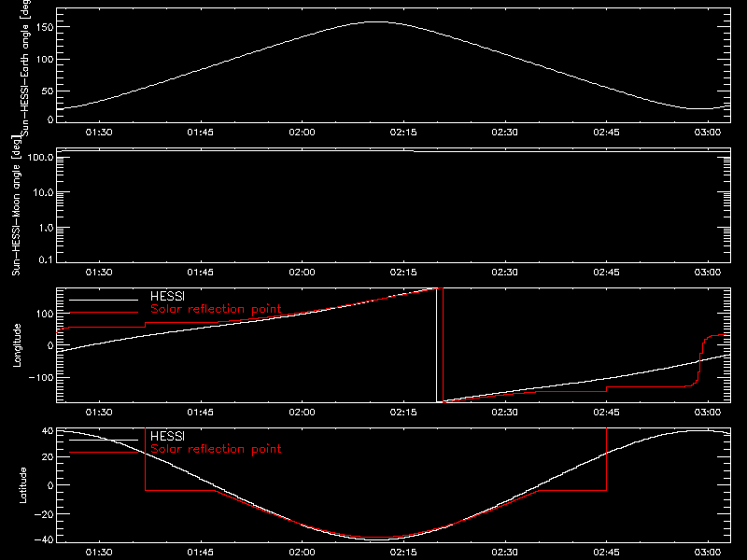747x560 pixels.
Task: Click the 150 tick label in Earth angle plot
Action: coord(45,27)
